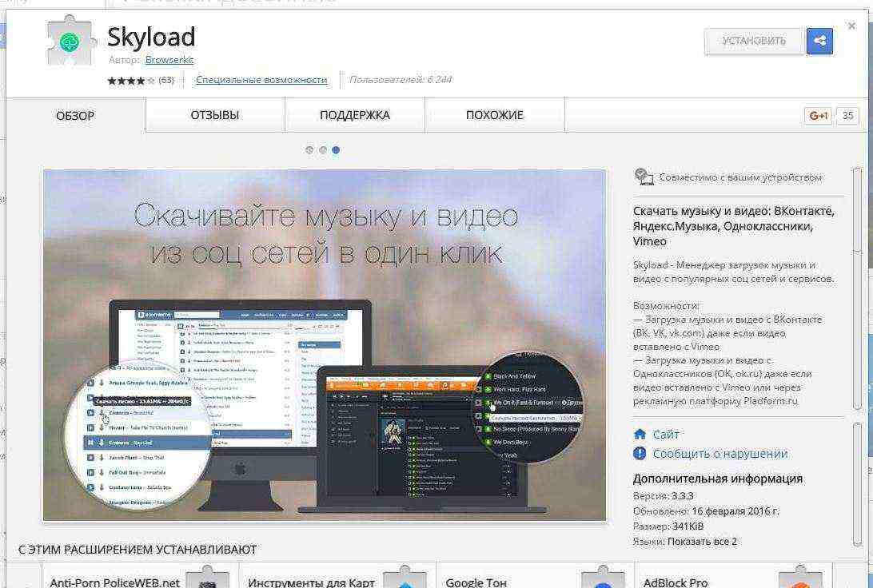Click the review count (63)
873x588 pixels.
[x=166, y=80]
